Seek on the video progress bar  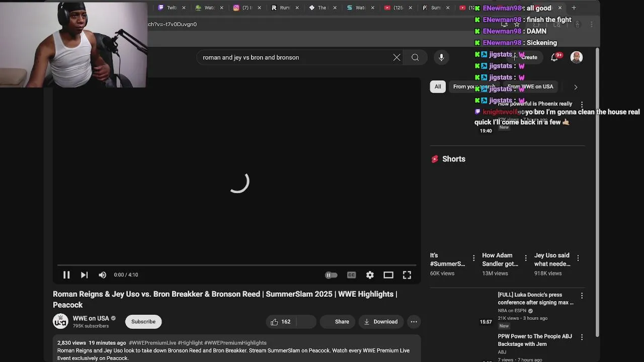pyautogui.click(x=236, y=265)
